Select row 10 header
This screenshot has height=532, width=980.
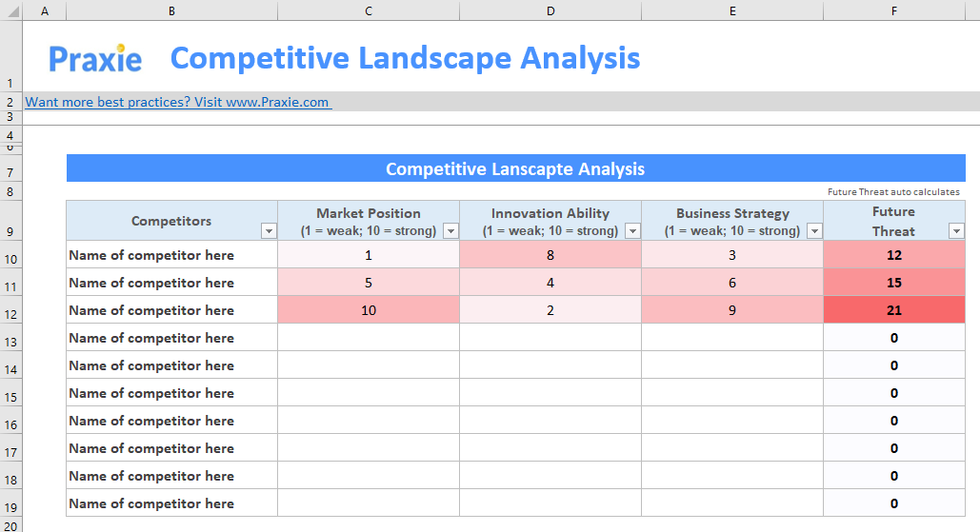point(10,255)
